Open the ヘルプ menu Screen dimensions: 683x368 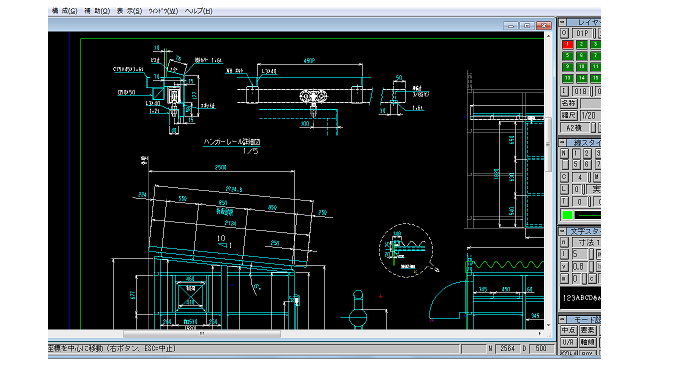point(198,11)
